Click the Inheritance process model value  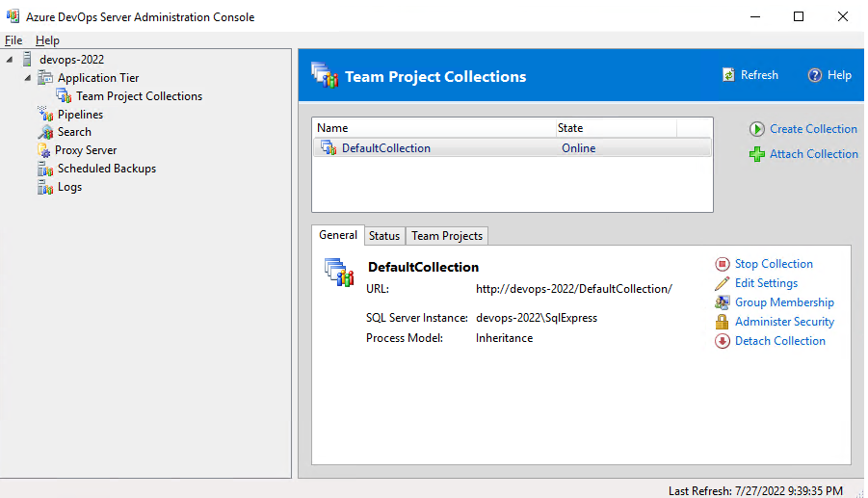click(x=504, y=337)
